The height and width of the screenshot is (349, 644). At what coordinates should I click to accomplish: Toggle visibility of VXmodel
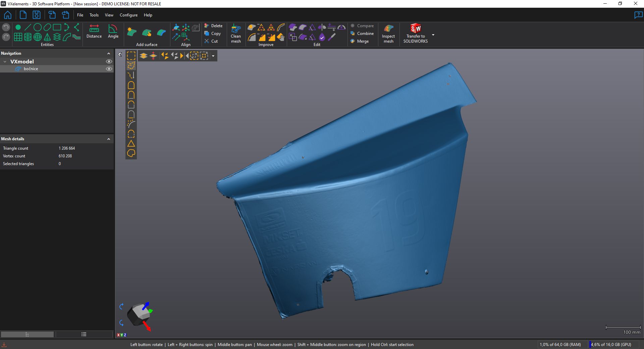tap(109, 61)
